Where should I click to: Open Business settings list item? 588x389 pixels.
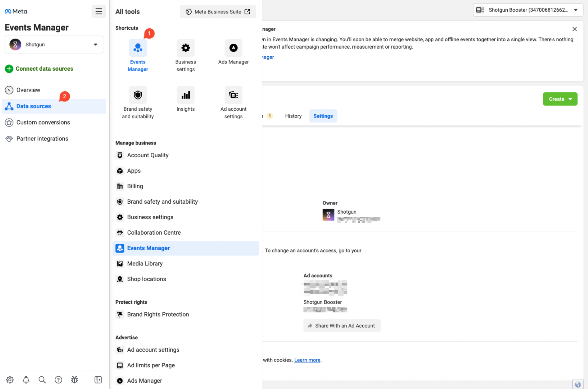[186, 217]
